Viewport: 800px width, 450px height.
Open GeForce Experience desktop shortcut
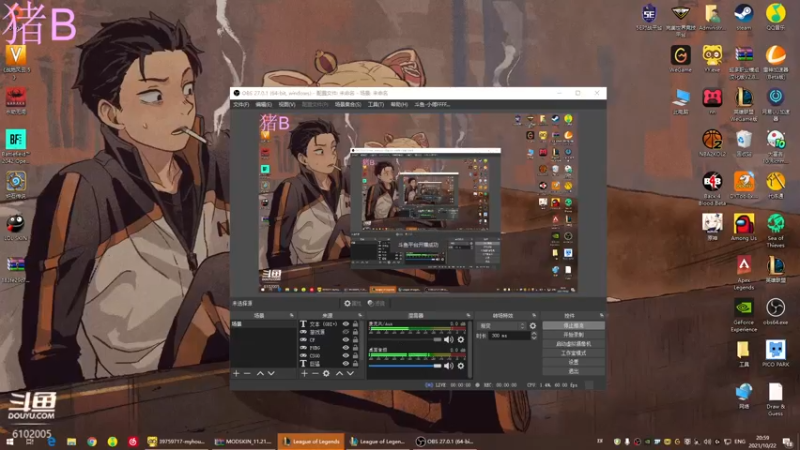(x=743, y=315)
